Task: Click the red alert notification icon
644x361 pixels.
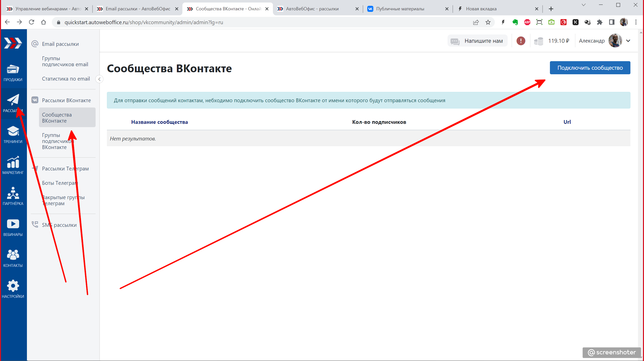Action: (x=521, y=41)
